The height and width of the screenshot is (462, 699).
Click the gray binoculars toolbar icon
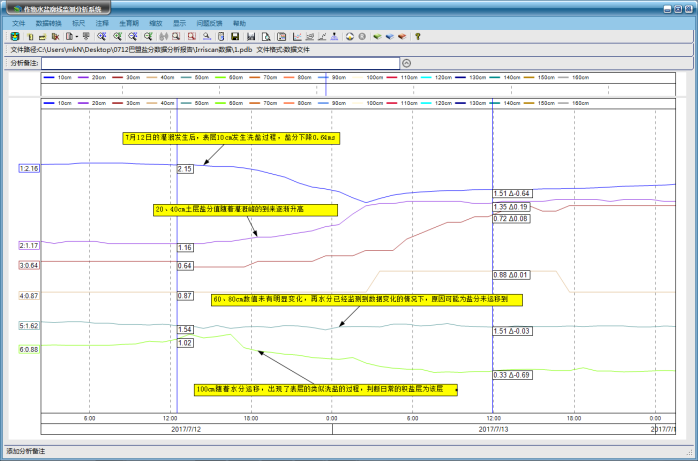[164, 37]
